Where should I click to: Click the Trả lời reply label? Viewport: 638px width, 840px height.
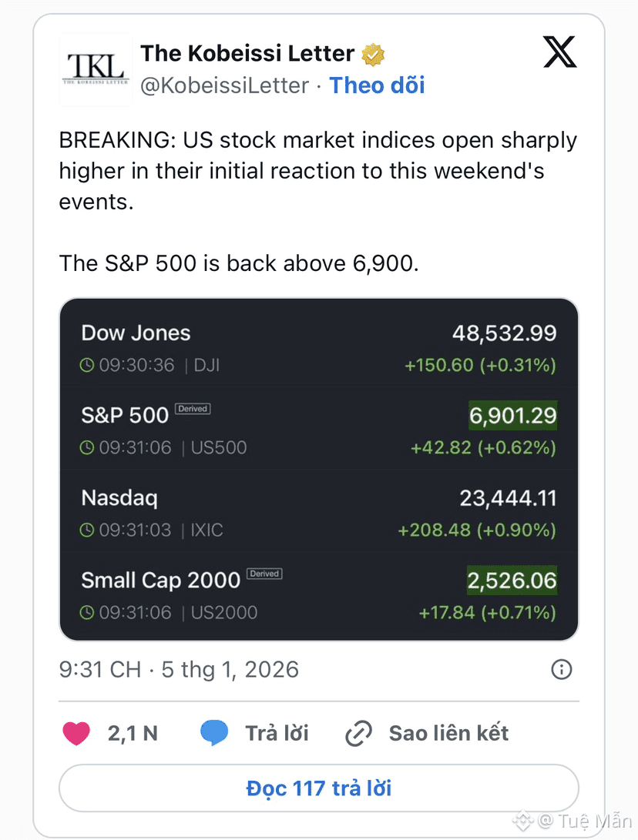[277, 733]
